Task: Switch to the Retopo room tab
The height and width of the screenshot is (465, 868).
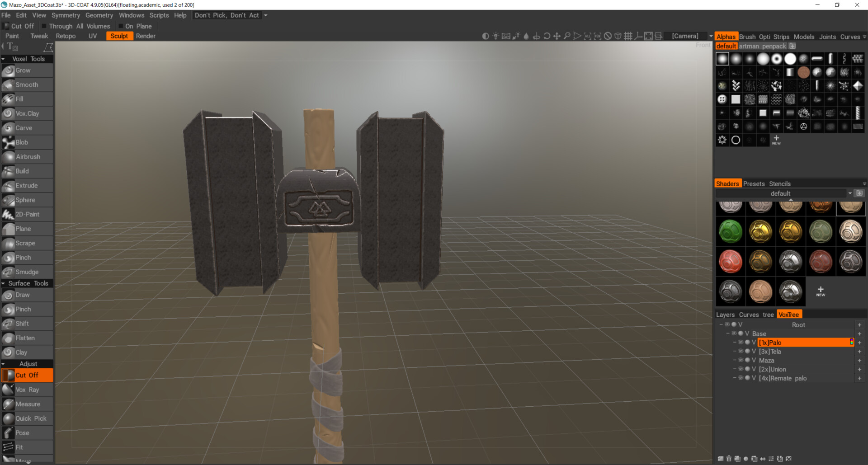Action: pos(66,36)
